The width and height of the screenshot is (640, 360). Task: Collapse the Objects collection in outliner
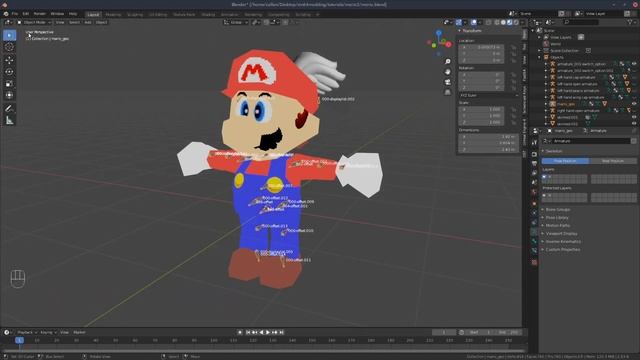coord(540,57)
